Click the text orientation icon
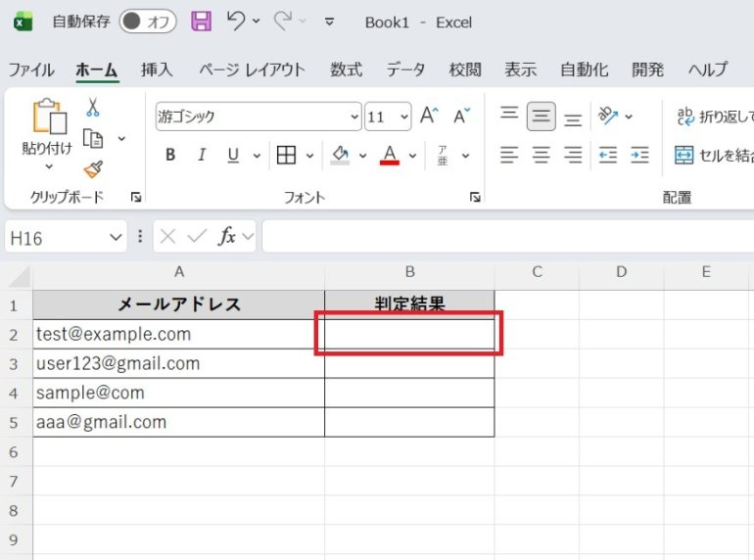 coord(608,116)
